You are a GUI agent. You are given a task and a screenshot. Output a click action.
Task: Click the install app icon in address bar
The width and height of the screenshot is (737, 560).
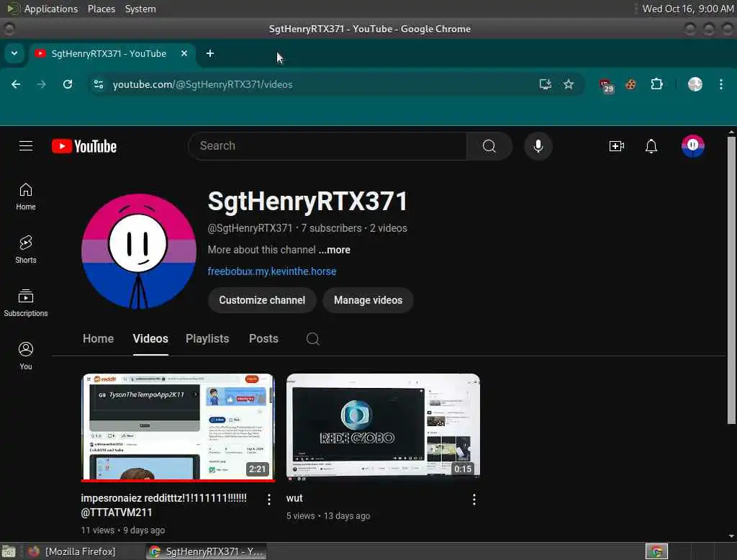[x=546, y=84]
